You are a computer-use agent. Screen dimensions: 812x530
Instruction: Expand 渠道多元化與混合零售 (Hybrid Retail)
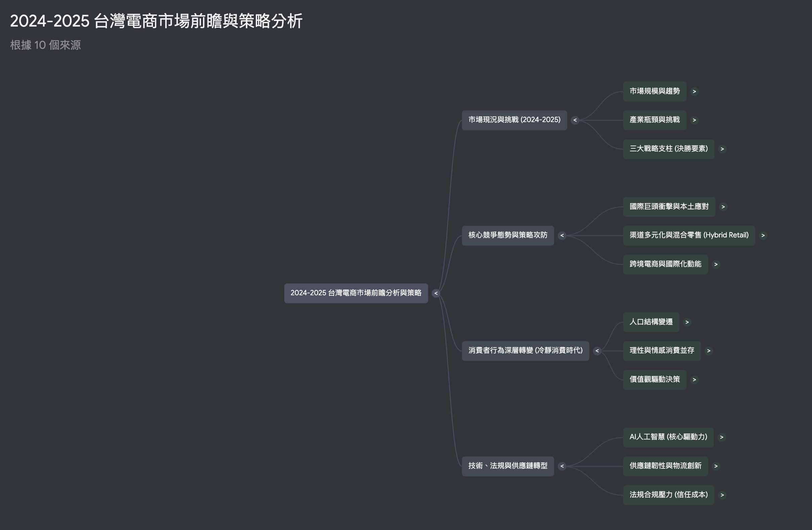click(x=763, y=235)
